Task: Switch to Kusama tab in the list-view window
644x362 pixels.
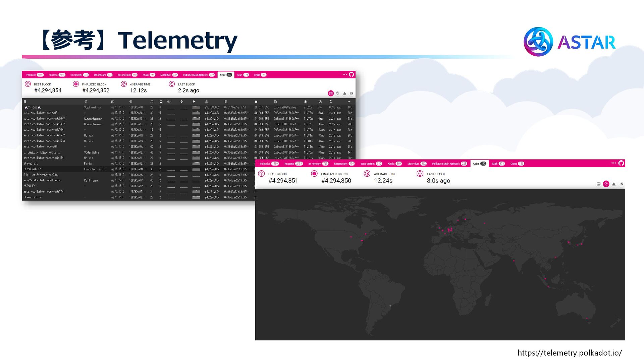Action: click(x=57, y=75)
